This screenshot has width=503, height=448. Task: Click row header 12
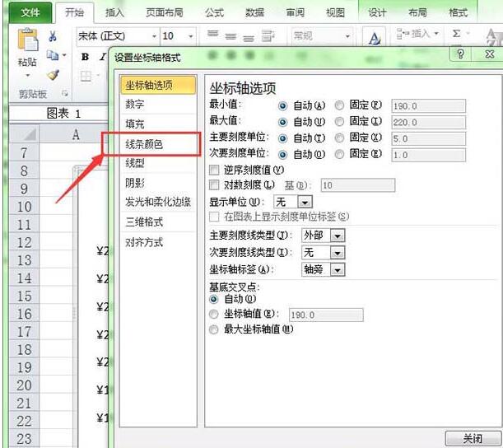click(x=25, y=242)
